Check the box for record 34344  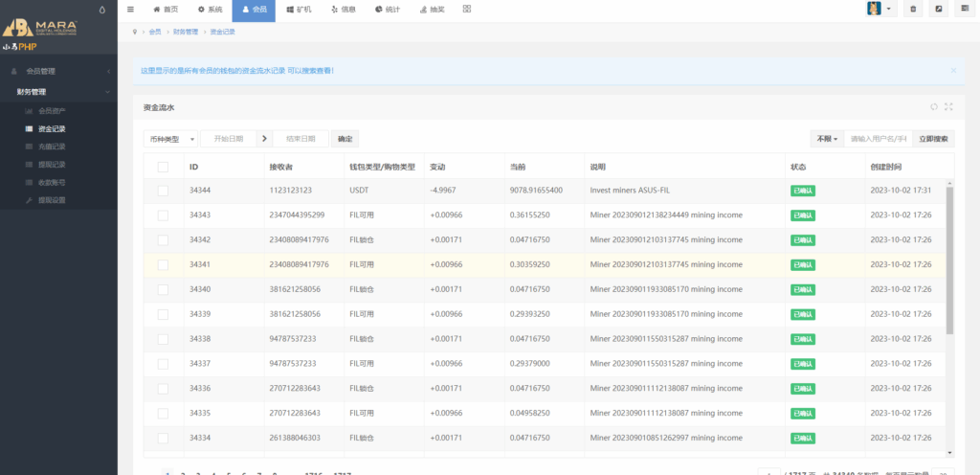click(x=163, y=191)
